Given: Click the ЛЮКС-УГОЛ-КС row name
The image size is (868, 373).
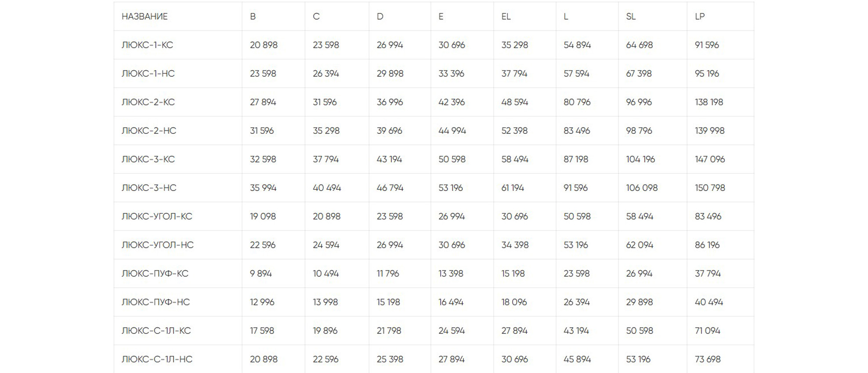Looking at the screenshot, I should tap(157, 216).
